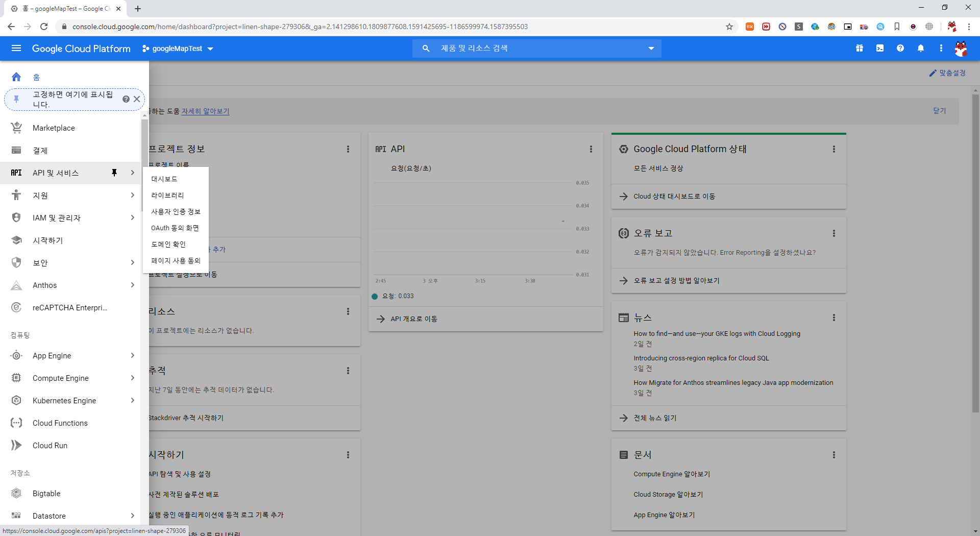Open header more options vertical dots
Image resolution: width=980 pixels, height=536 pixels.
[941, 48]
